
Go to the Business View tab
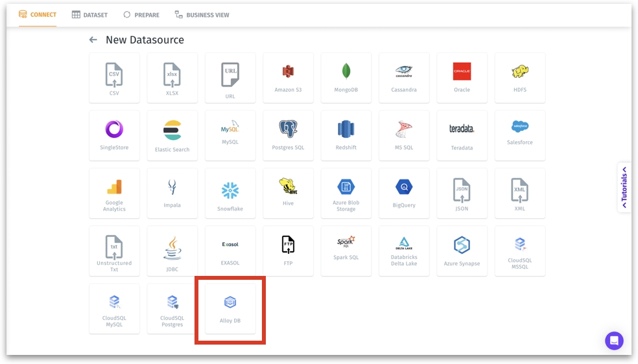(202, 15)
